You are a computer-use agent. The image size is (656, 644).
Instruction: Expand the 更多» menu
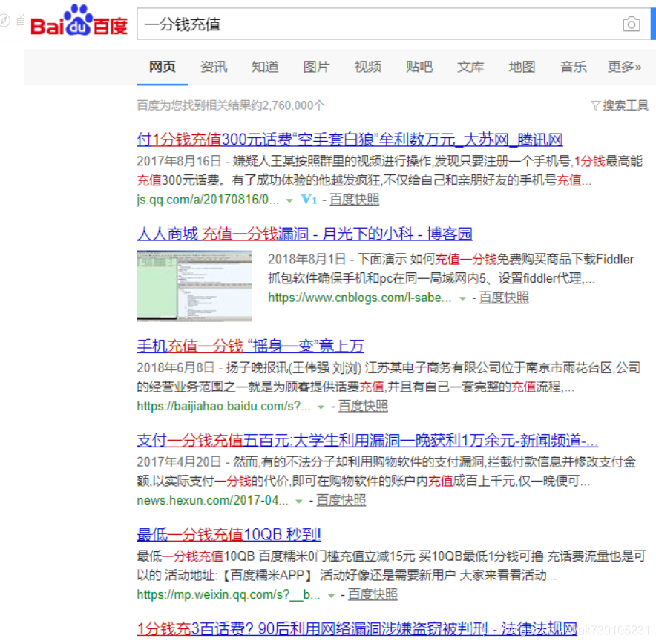coord(625,67)
